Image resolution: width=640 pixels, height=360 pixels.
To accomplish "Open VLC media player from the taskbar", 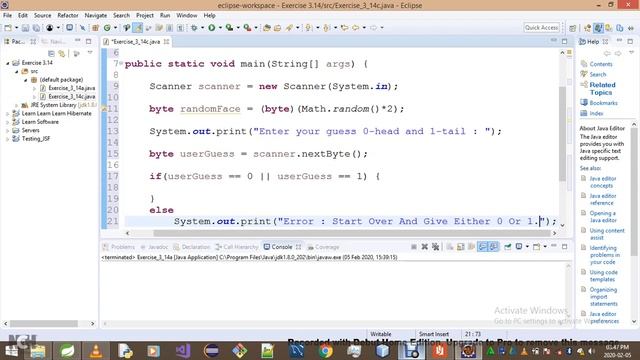I will (96, 351).
